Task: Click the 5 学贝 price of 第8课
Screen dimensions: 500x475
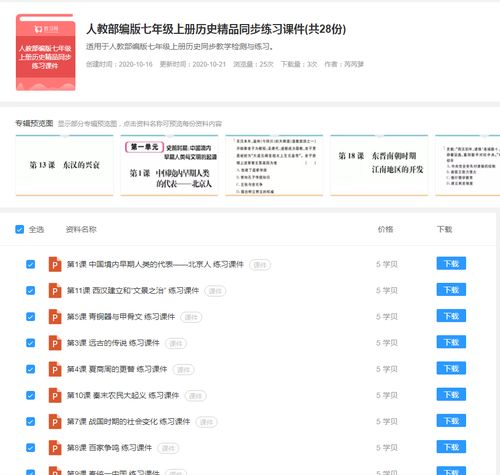Action: click(x=387, y=448)
